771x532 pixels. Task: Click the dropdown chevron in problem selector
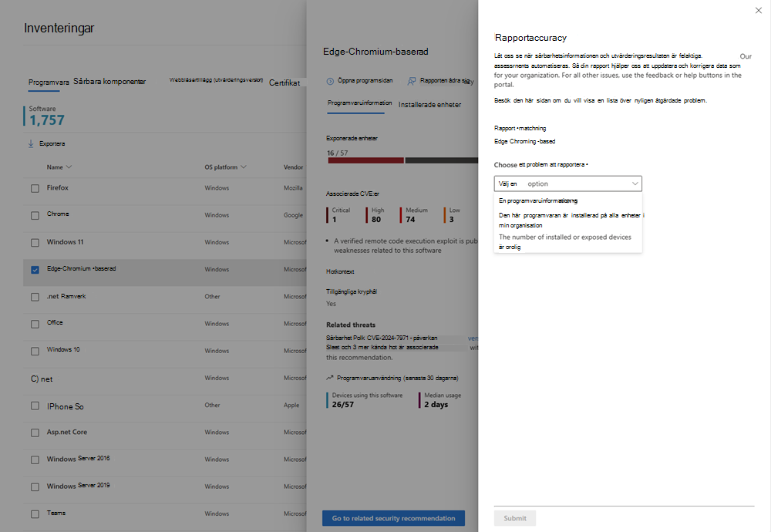[635, 184]
